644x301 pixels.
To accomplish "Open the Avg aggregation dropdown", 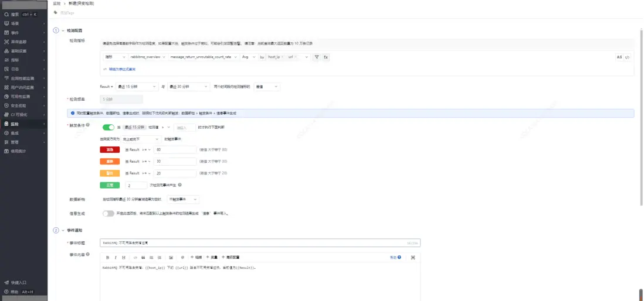I will tap(248, 57).
